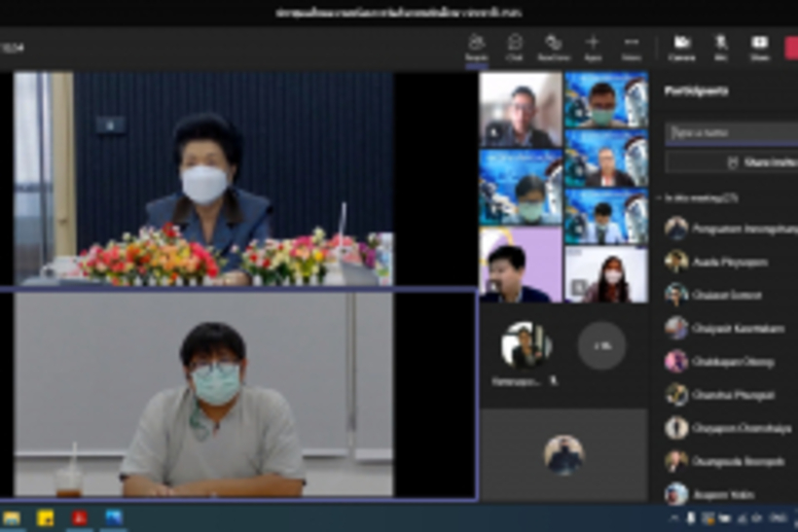Open Apps with the plus icon
Screen dimensions: 798x532
(593, 48)
